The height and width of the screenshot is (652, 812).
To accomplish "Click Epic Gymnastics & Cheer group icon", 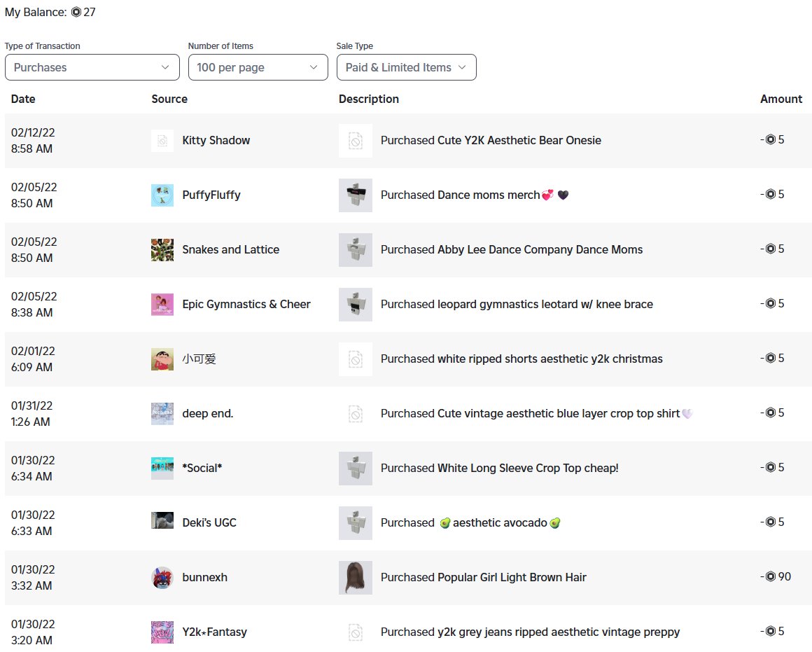I will (x=162, y=305).
